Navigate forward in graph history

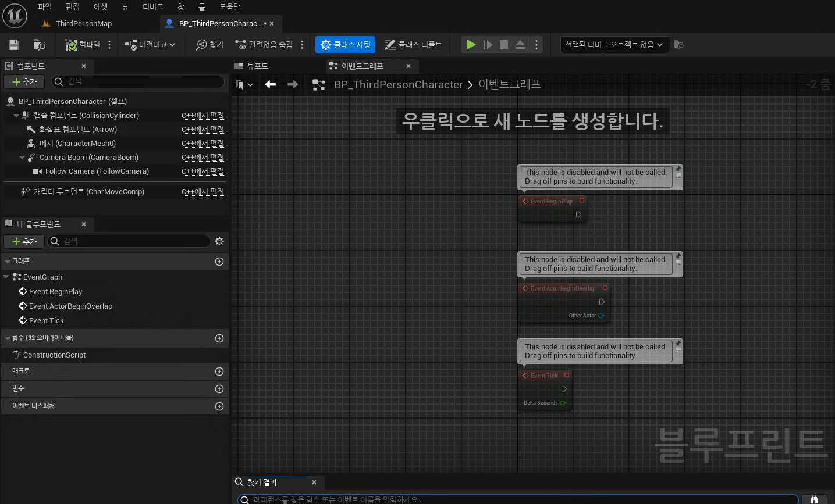pos(293,85)
